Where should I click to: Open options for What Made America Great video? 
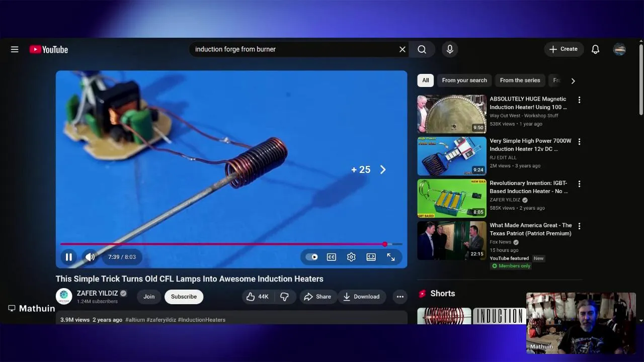[579, 226]
